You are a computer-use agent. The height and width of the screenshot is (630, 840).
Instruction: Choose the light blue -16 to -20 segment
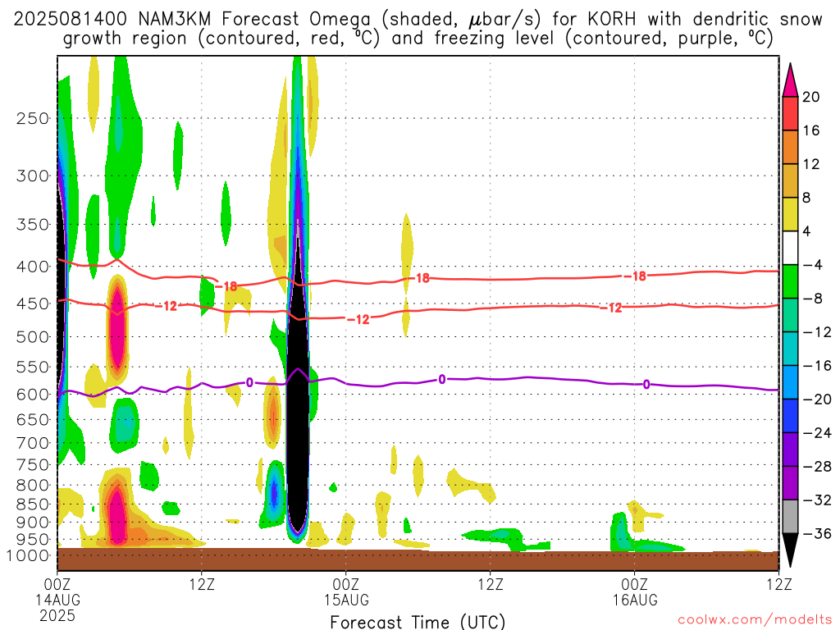(790, 382)
